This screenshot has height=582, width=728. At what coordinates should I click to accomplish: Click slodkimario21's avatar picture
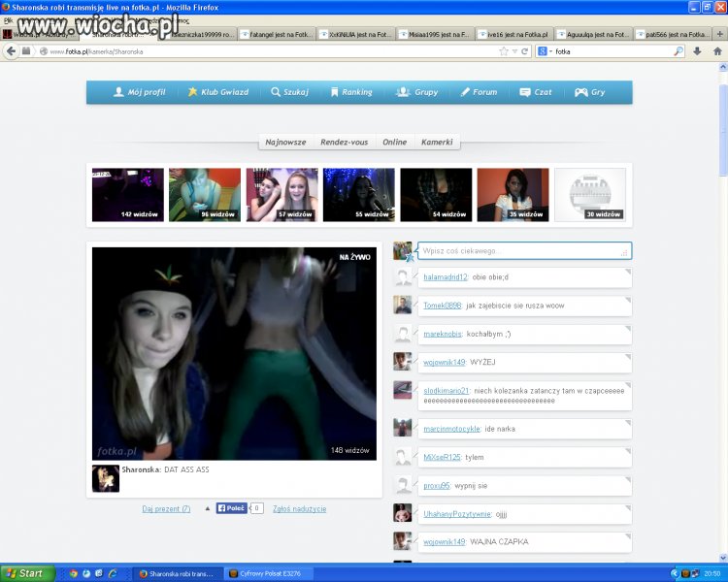point(403,390)
